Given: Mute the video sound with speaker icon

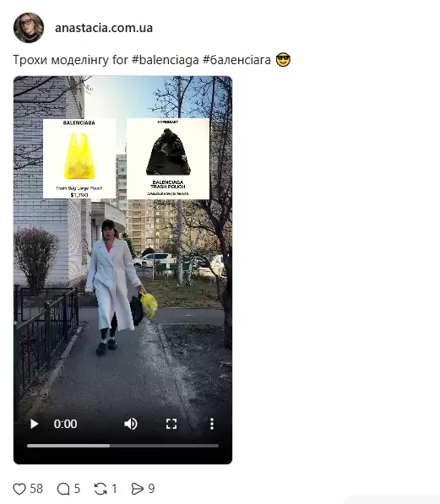Looking at the screenshot, I should (x=131, y=424).
